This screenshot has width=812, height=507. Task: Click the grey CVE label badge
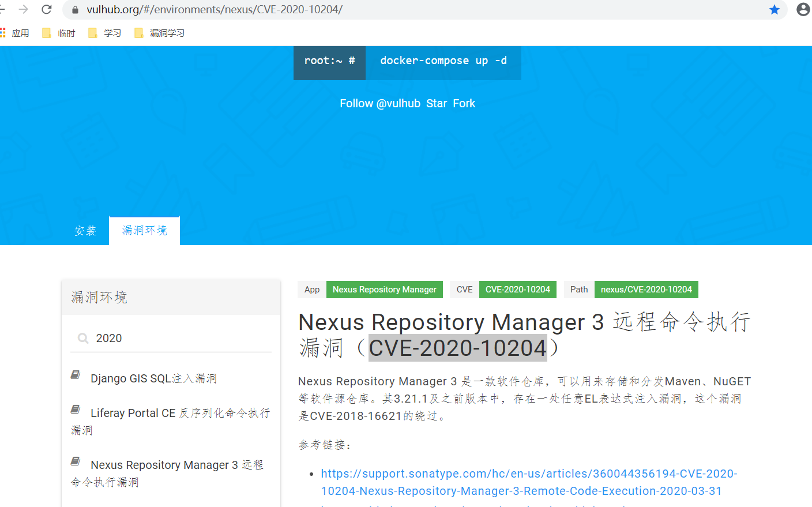[465, 290]
